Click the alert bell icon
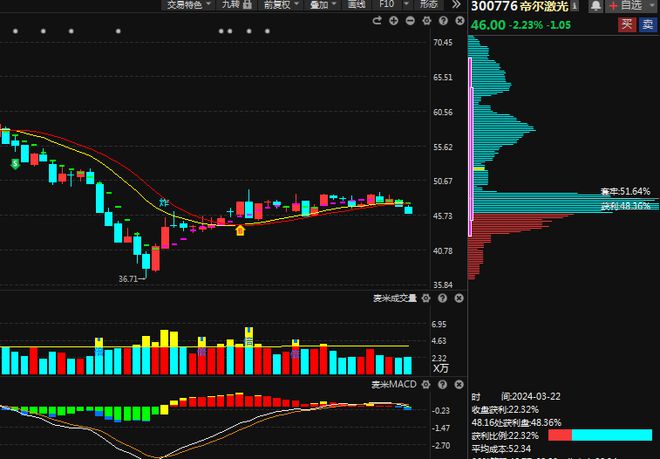 pyautogui.click(x=595, y=6)
